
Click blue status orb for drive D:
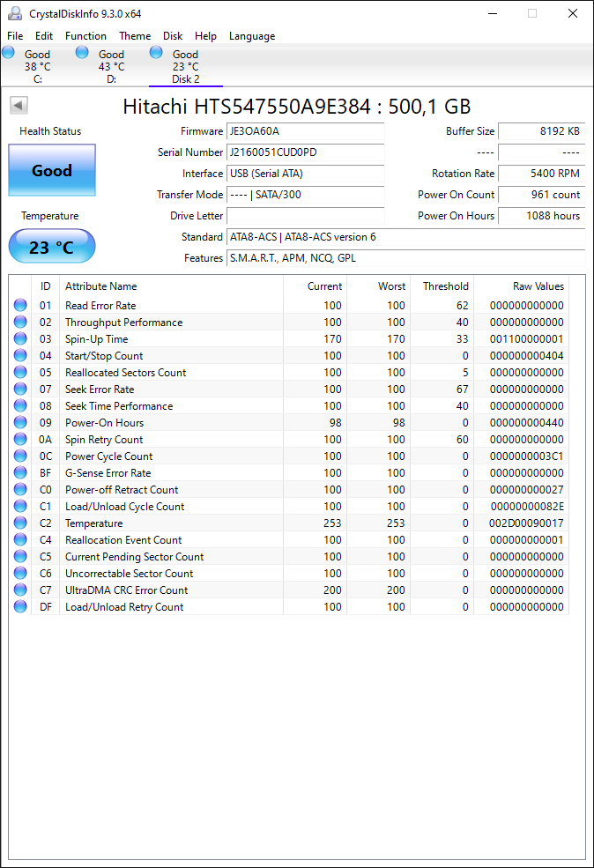tap(82, 53)
